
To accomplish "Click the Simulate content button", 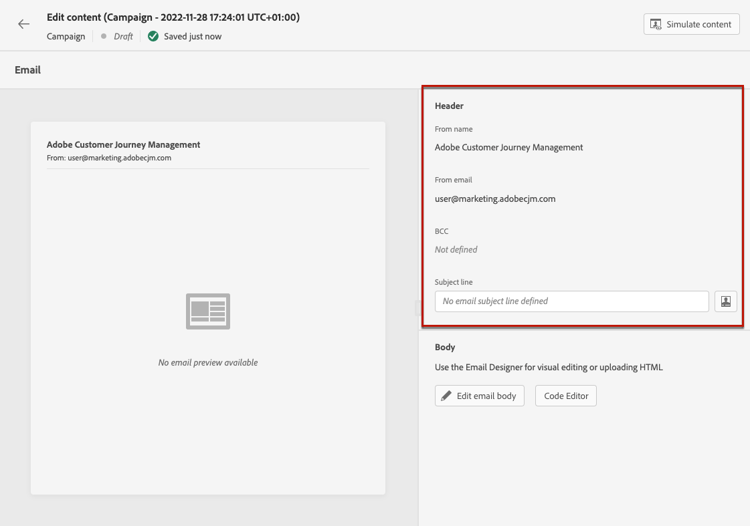I will (691, 24).
